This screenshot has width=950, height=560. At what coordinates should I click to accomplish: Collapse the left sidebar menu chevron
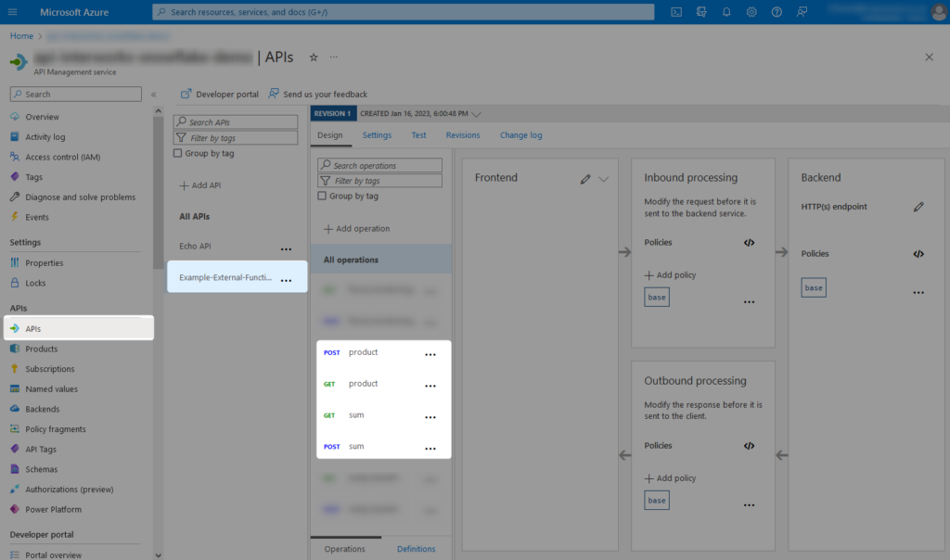(x=154, y=95)
